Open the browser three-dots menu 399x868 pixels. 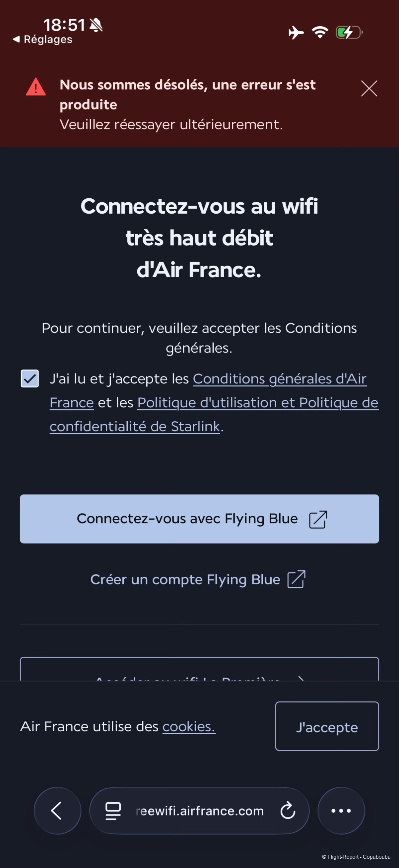click(x=341, y=811)
